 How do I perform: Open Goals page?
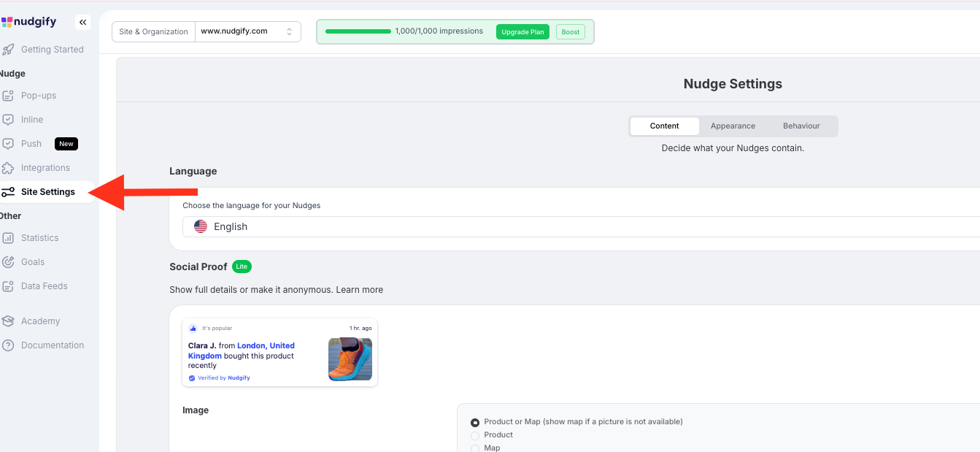[33, 262]
